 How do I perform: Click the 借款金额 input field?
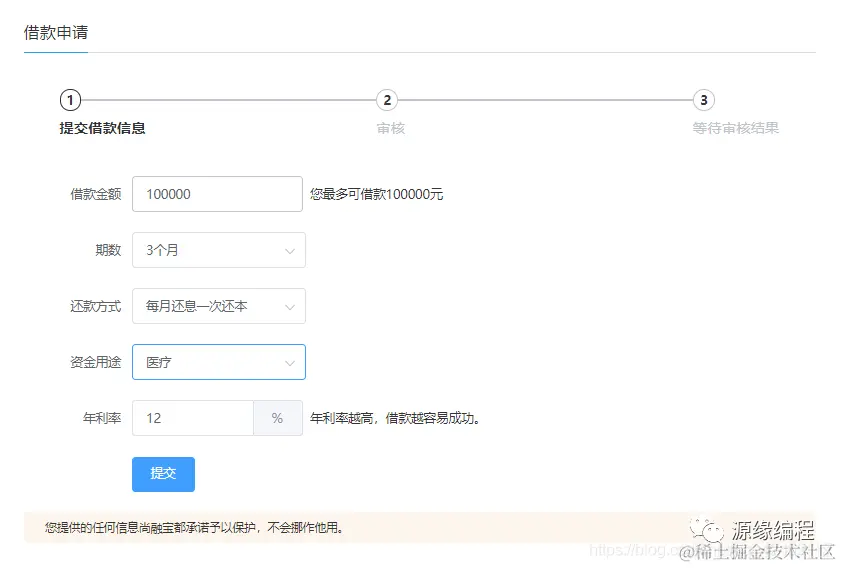pyautogui.click(x=217, y=194)
